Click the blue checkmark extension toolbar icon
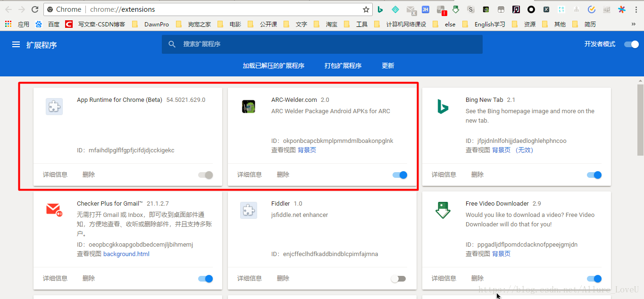Image resolution: width=644 pixels, height=299 pixels. (x=592, y=9)
